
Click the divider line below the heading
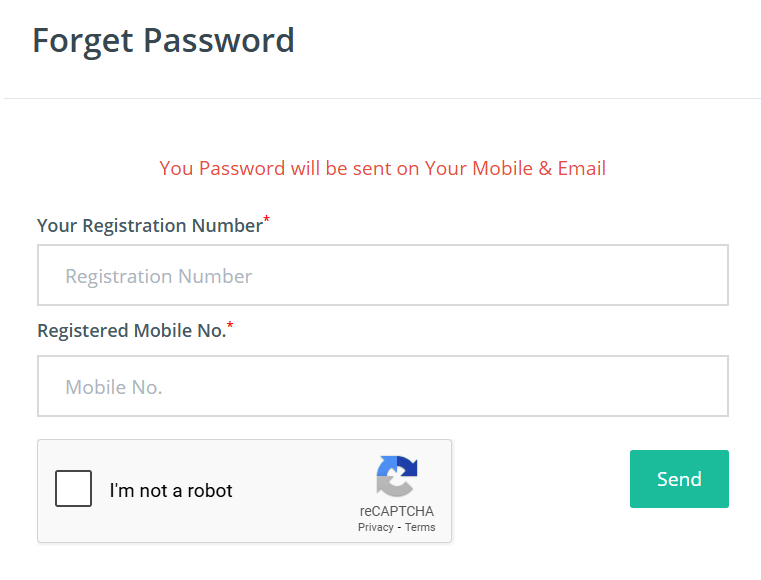[382, 98]
